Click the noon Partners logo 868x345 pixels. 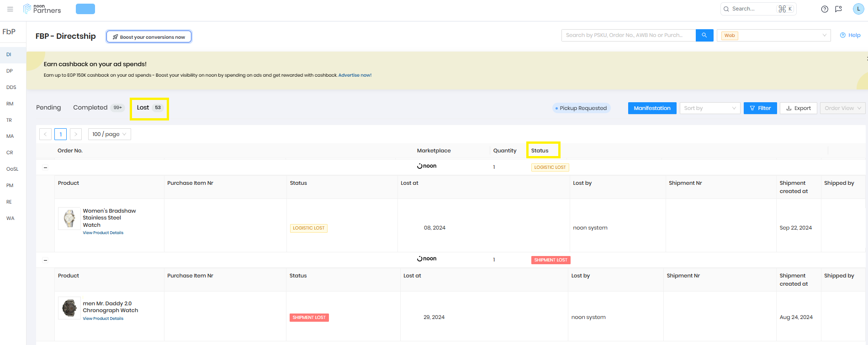(x=42, y=9)
